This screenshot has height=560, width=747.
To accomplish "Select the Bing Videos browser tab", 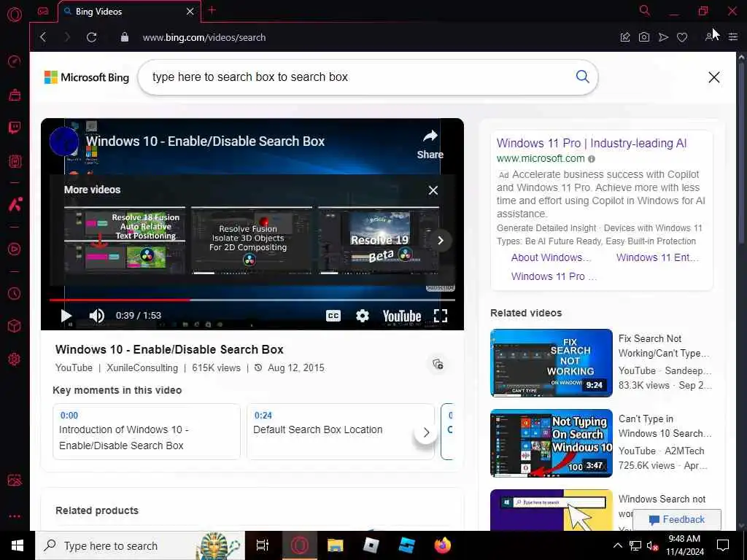I will pos(128,12).
